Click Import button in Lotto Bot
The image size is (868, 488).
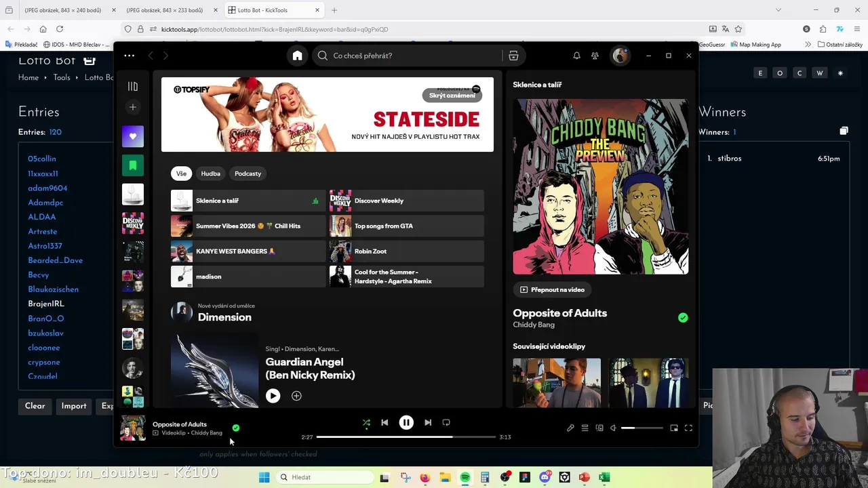(74, 406)
